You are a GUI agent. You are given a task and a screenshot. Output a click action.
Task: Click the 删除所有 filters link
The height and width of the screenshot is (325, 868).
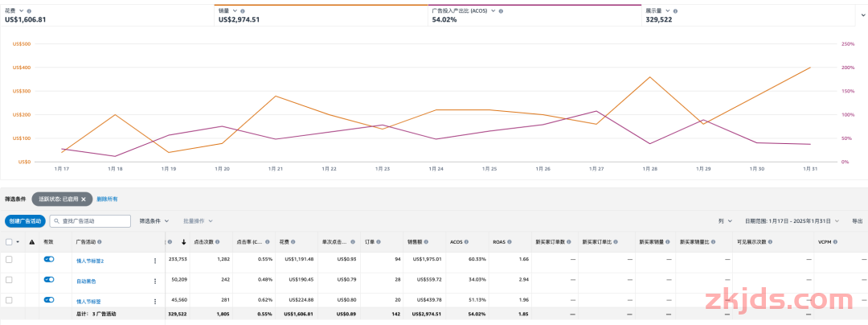click(107, 199)
